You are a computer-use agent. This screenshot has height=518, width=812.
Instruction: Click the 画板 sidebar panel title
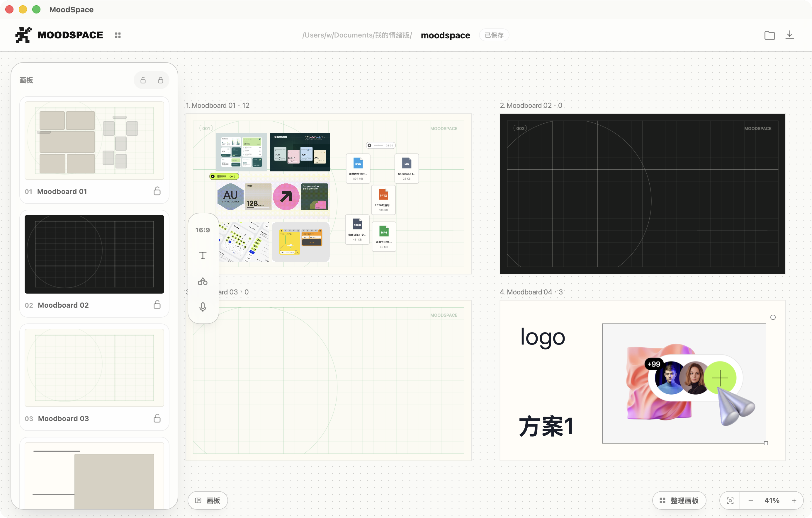click(x=26, y=80)
